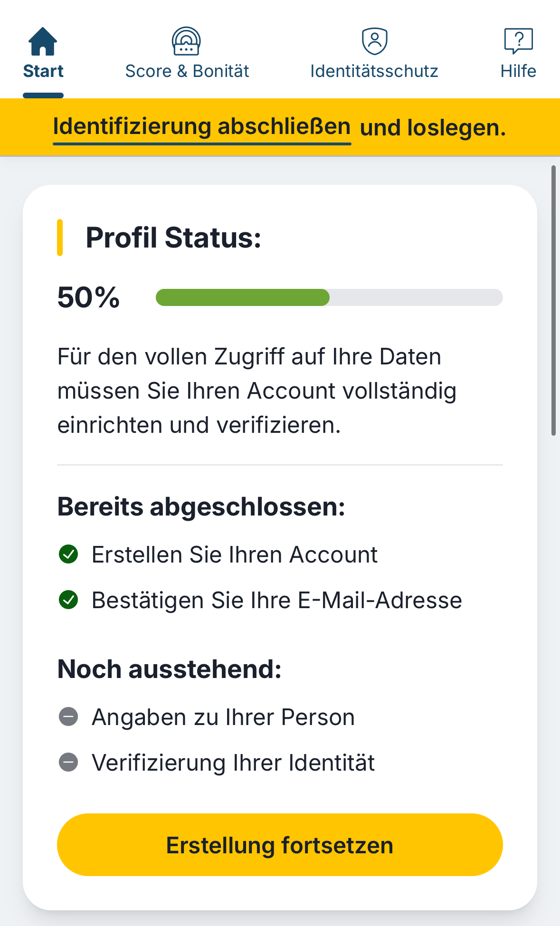Select the Angaben zu Ihrer Person item
This screenshot has height=926, width=560.
(x=223, y=717)
